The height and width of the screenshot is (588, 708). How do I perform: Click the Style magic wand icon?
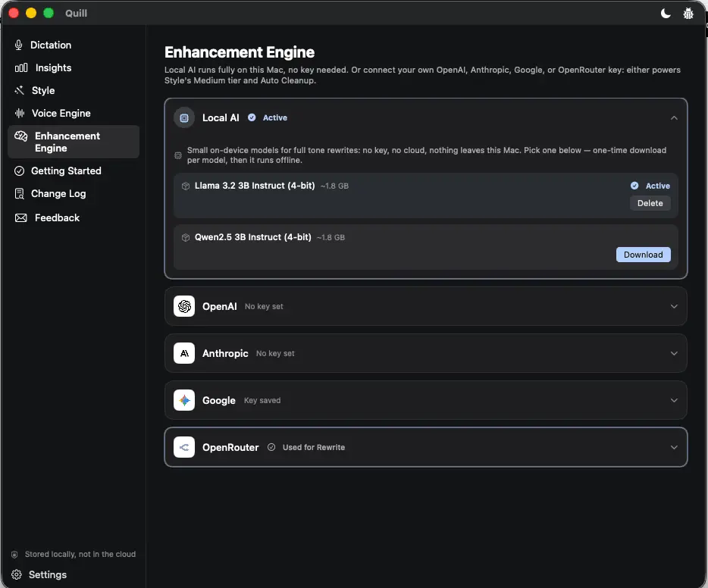[x=20, y=90]
